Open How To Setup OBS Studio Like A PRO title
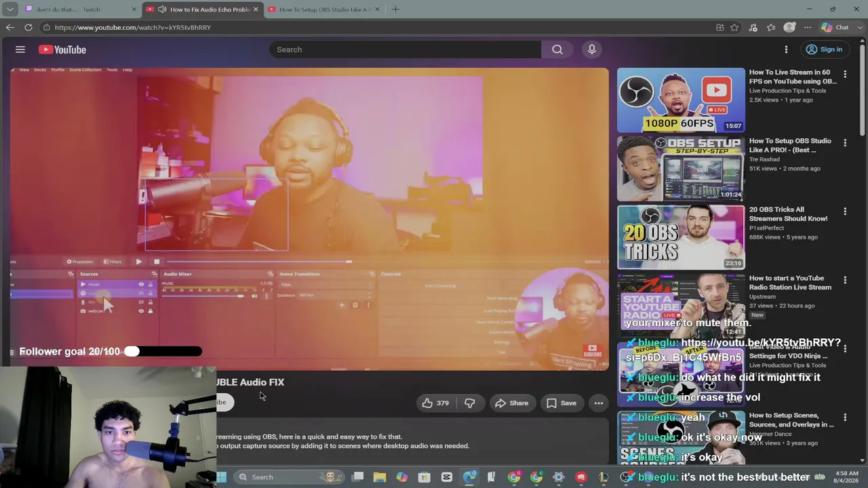The height and width of the screenshot is (488, 868). (790, 145)
